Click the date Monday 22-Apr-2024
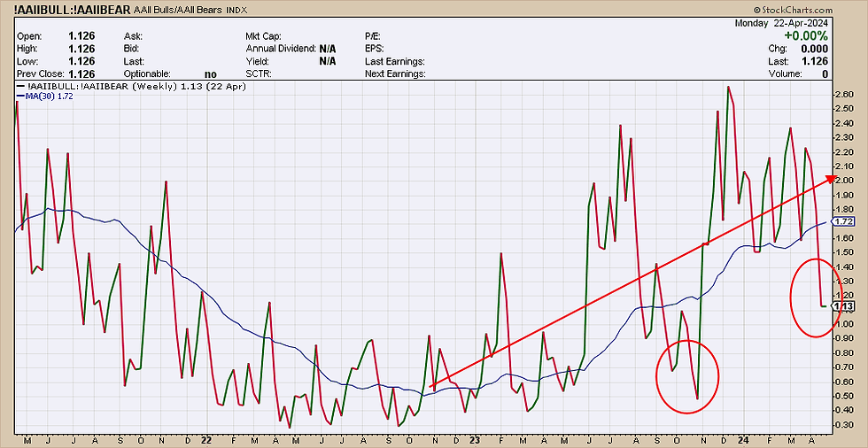 [781, 23]
